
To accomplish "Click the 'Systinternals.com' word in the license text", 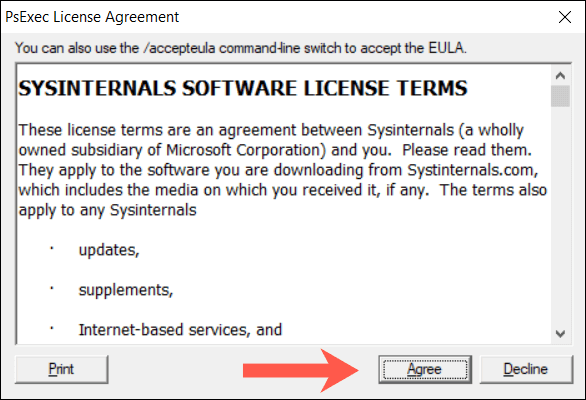I will click(472, 170).
